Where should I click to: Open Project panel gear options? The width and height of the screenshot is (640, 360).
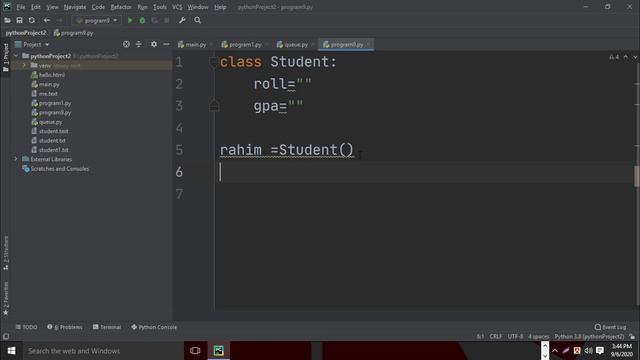[153, 44]
